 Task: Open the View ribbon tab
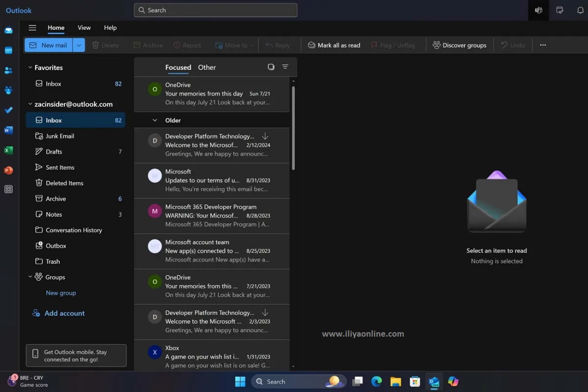tap(84, 28)
